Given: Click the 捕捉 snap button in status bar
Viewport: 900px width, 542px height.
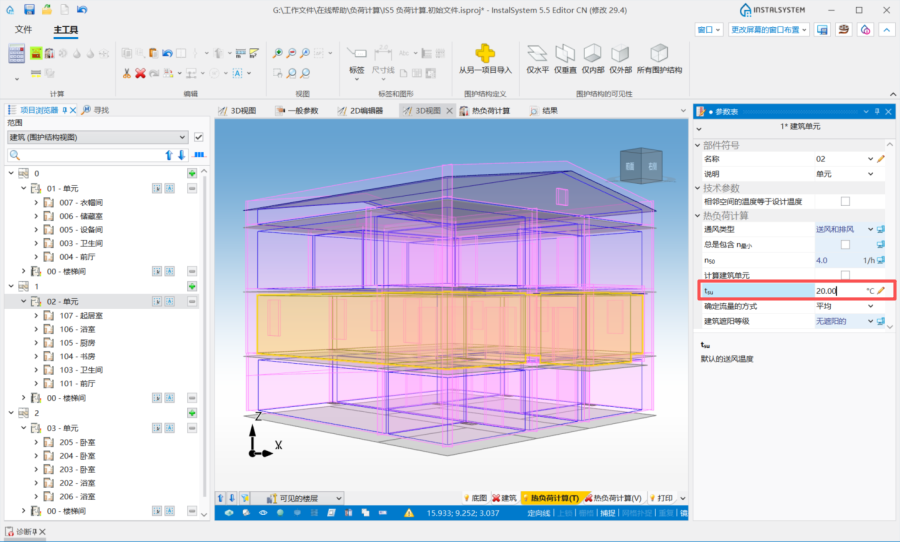Looking at the screenshot, I should coord(608,513).
